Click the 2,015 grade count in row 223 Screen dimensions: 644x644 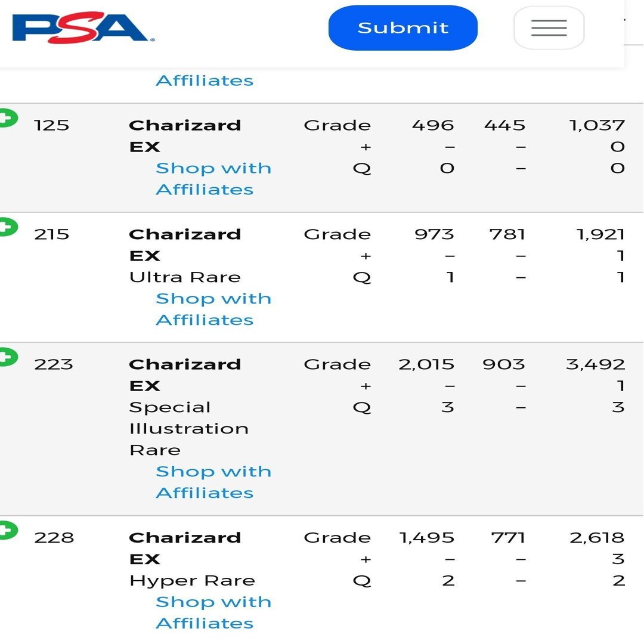point(426,364)
